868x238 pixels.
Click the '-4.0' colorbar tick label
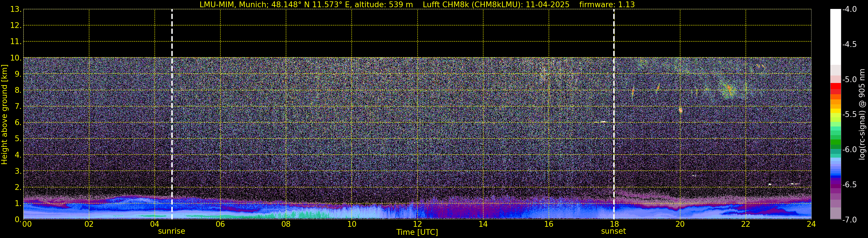[x=849, y=10]
